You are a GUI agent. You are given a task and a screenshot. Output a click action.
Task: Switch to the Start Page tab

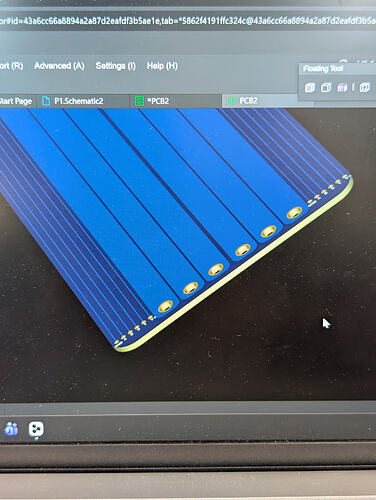[x=16, y=101]
